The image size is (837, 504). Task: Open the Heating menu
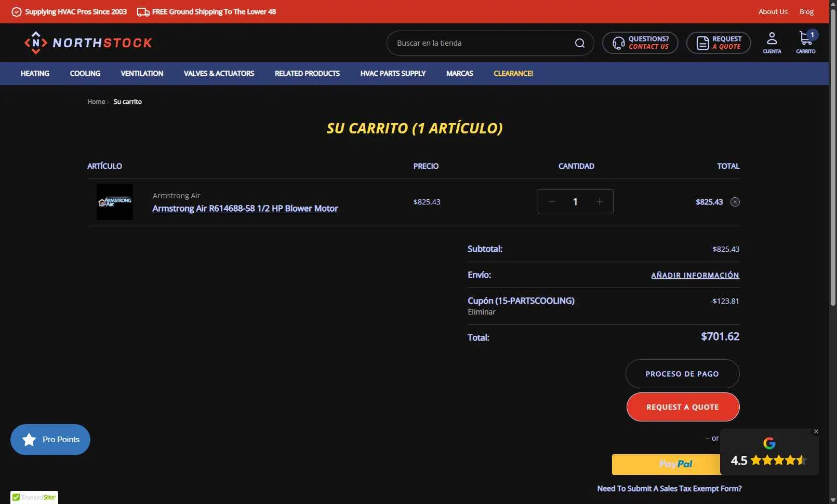pyautogui.click(x=35, y=74)
